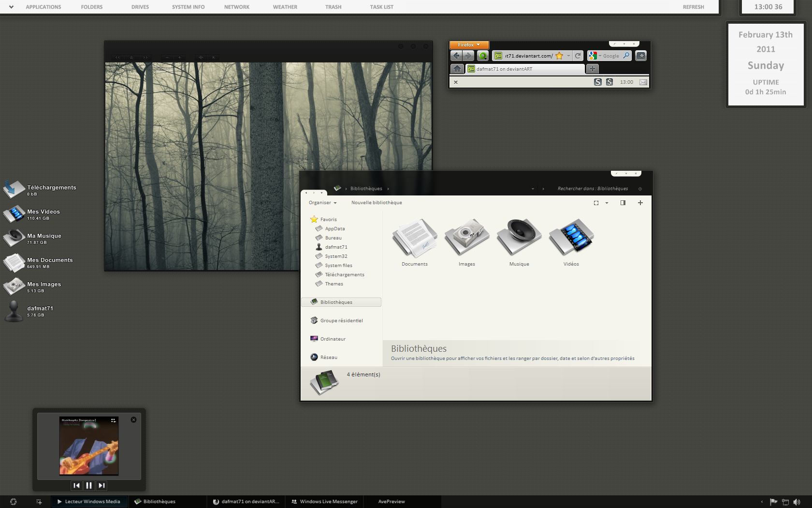Open System files in sidebar

click(x=333, y=265)
